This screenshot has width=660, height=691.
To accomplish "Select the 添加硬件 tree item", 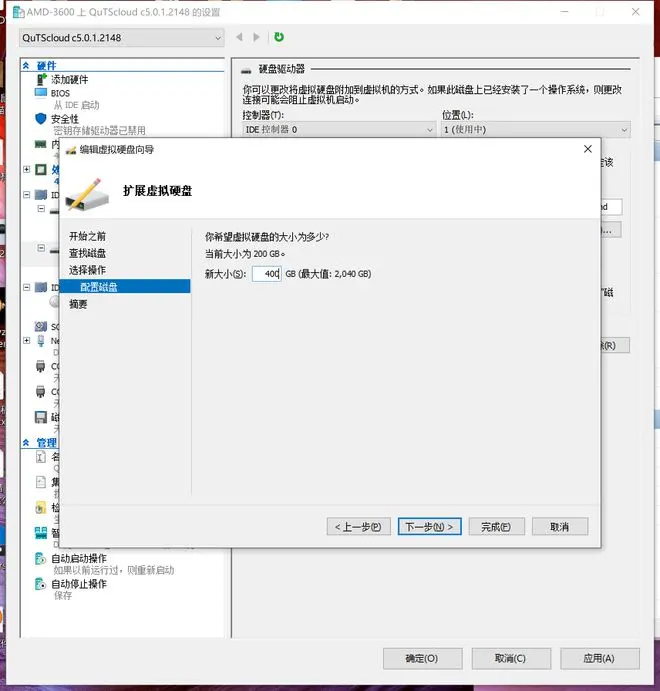I will click(x=70, y=79).
